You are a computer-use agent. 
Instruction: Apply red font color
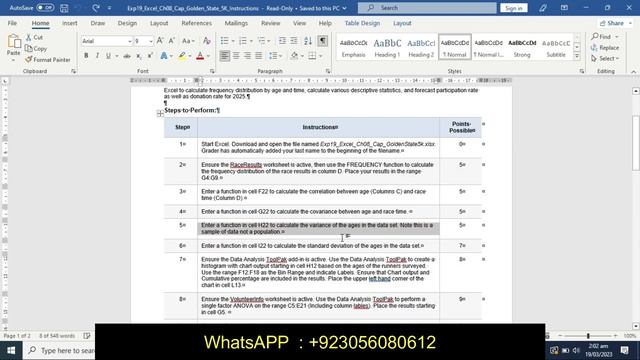coord(200,56)
